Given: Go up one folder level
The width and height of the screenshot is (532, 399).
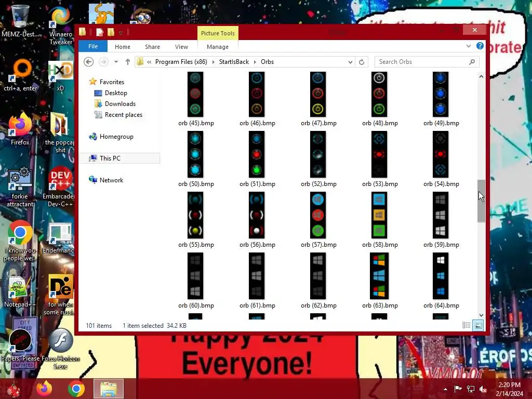Looking at the screenshot, I should pyautogui.click(x=128, y=62).
